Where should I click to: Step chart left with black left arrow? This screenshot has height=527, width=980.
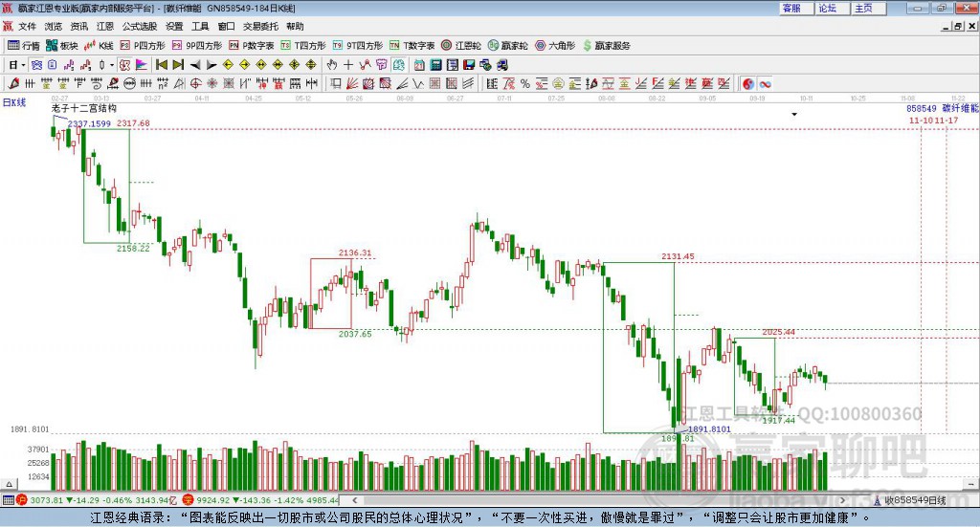point(195,65)
